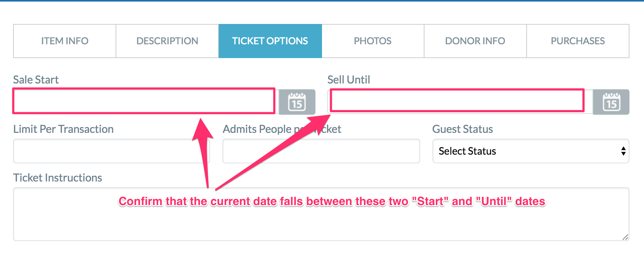This screenshot has height=265, width=644.
Task: Go to the Photos tab
Action: pos(373,41)
